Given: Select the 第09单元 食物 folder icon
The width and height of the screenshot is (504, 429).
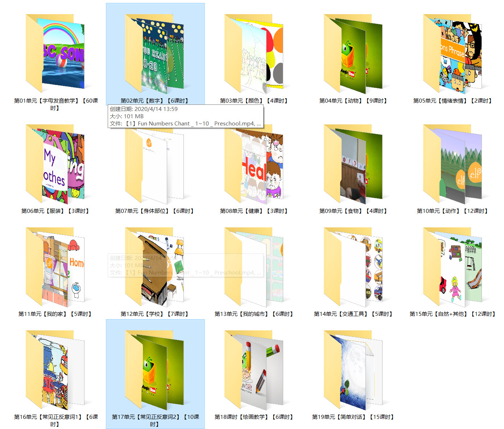Looking at the screenshot, I should (353, 164).
